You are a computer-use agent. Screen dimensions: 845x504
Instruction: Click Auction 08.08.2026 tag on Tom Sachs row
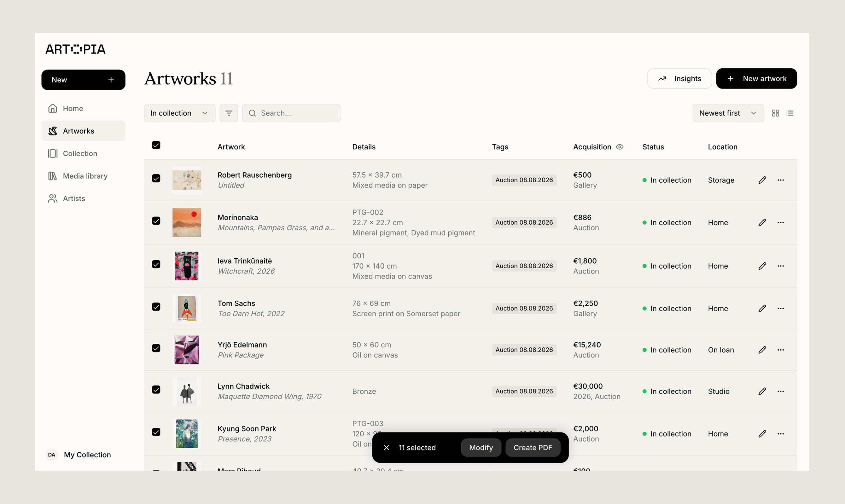tap(524, 308)
